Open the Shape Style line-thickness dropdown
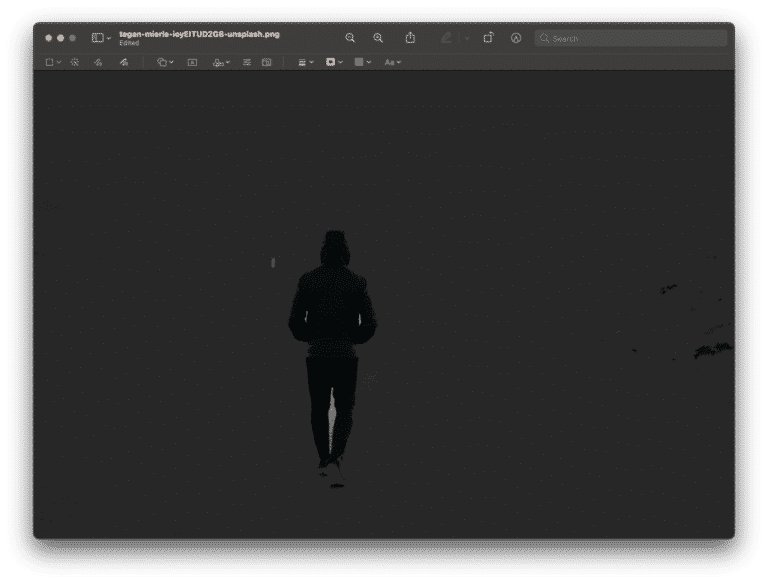768x583 pixels. point(306,62)
